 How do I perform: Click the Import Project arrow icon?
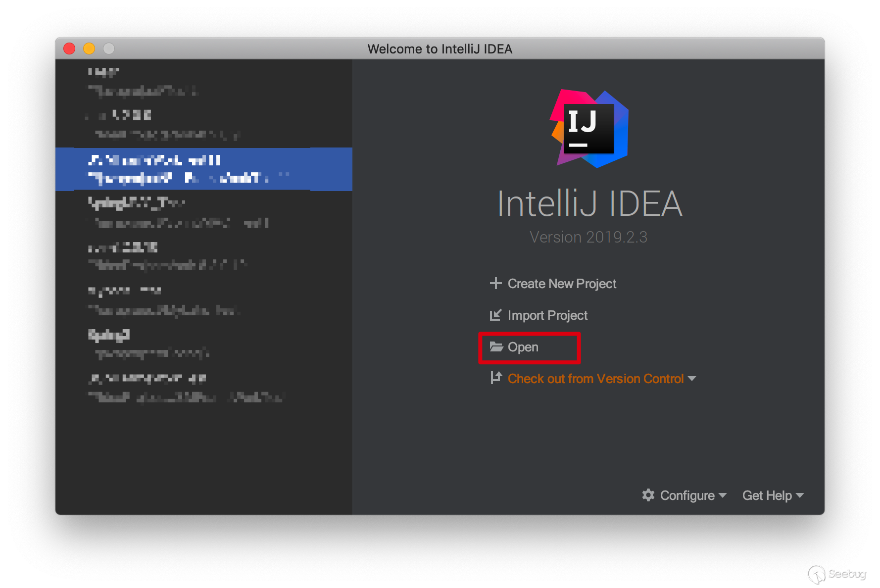[x=495, y=315]
